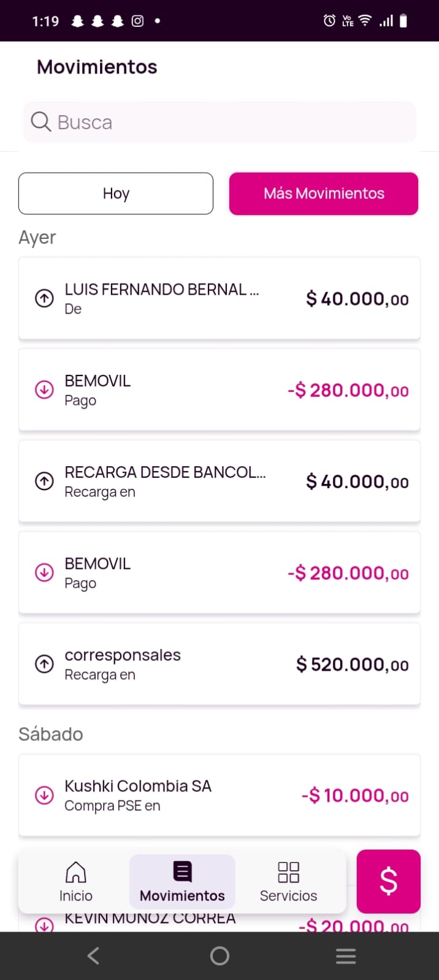The width and height of the screenshot is (439, 980).
Task: View the Luis Fernando Bernal $40.000 transfer
Action: pyautogui.click(x=219, y=298)
